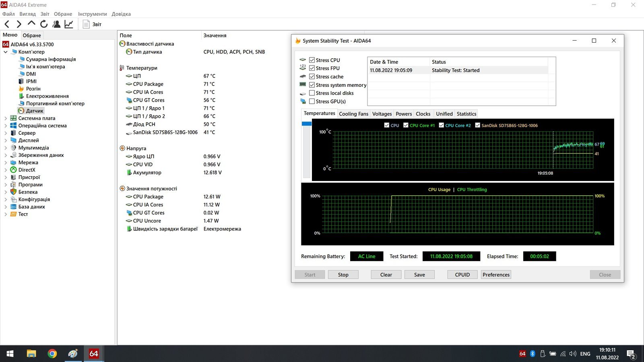The width and height of the screenshot is (644, 362).
Task: Open the Вигляд menu
Action: 27,14
